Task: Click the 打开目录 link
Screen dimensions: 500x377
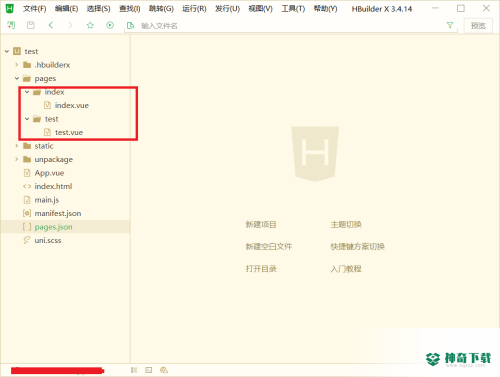Action: point(261,269)
